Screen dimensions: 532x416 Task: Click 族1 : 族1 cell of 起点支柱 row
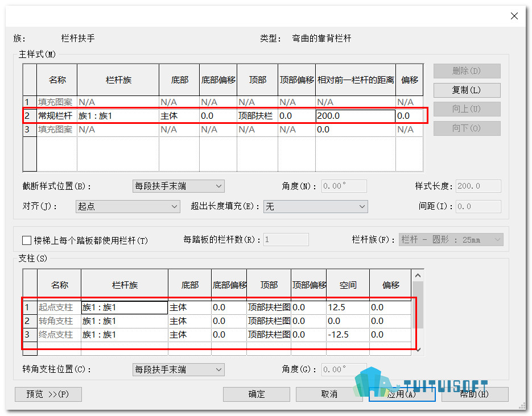point(125,307)
